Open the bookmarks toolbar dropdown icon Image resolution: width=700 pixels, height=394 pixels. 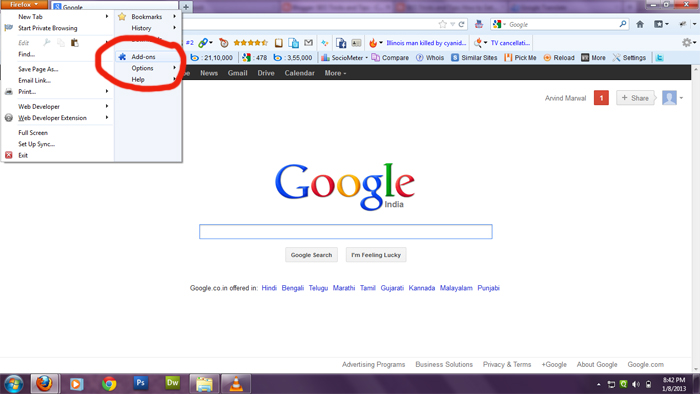pyautogui.click(x=661, y=24)
